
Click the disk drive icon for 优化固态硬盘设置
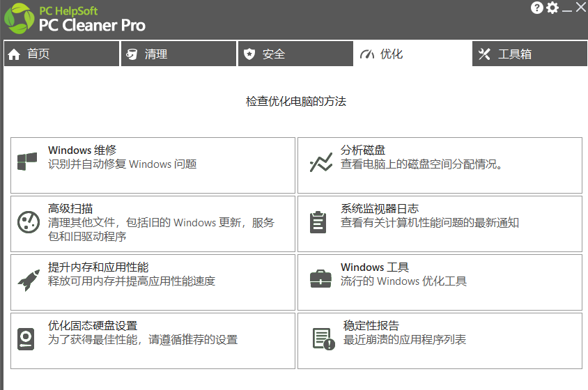point(26,339)
